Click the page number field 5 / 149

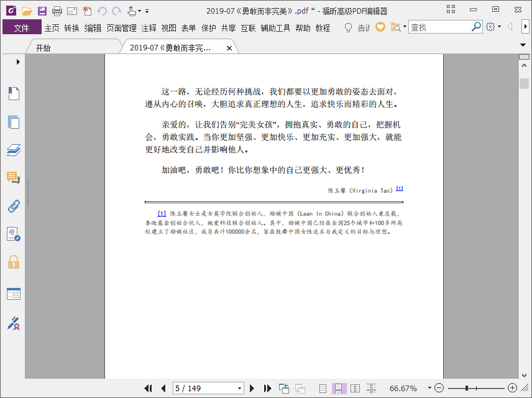point(204,388)
